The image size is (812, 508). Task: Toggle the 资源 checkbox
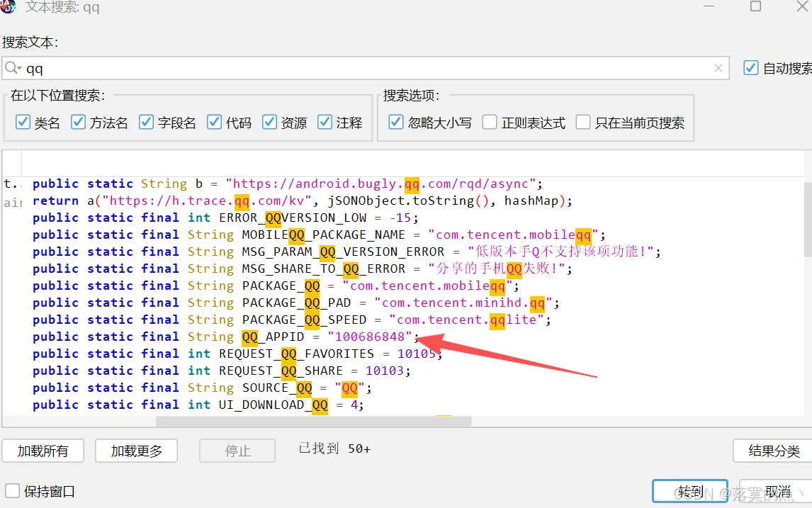point(269,122)
